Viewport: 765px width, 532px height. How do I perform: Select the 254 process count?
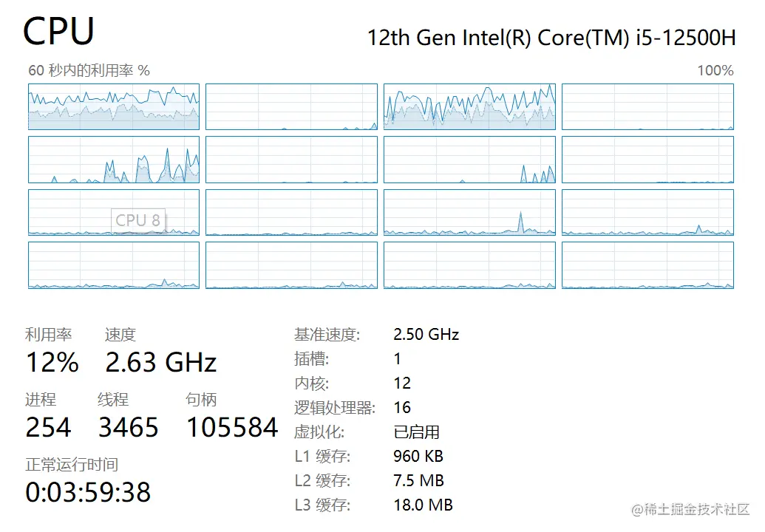coord(48,427)
